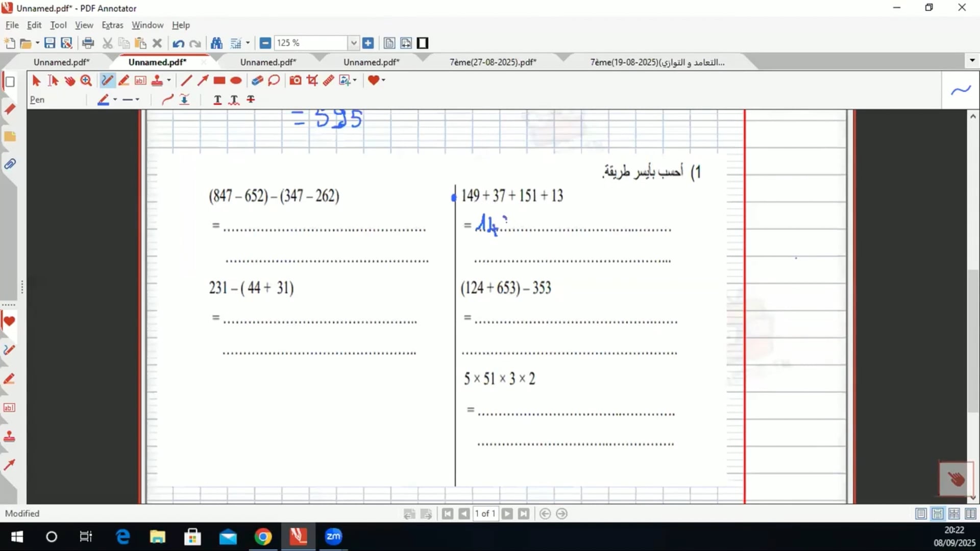The width and height of the screenshot is (980, 551).
Task: Select the Snapshot camera tool
Action: click(295, 81)
